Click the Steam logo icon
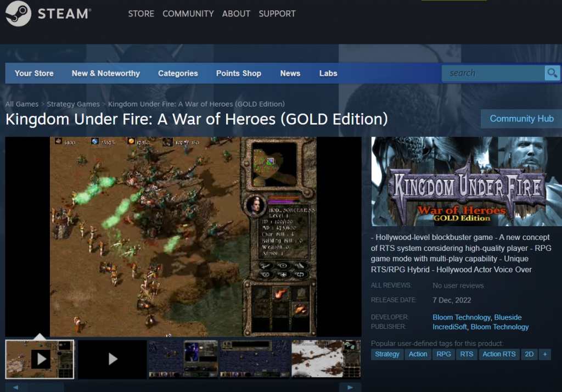 18,13
